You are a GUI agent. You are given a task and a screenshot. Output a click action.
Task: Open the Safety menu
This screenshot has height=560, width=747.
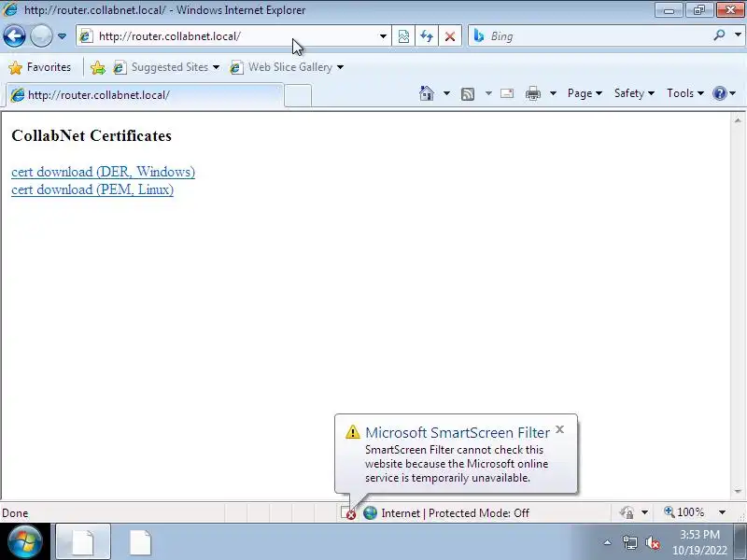point(634,93)
